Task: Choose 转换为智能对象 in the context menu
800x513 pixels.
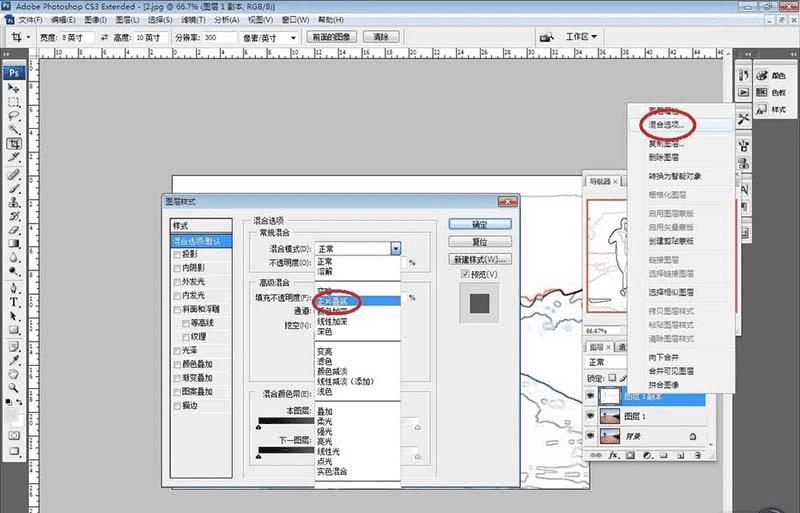Action: 681,176
